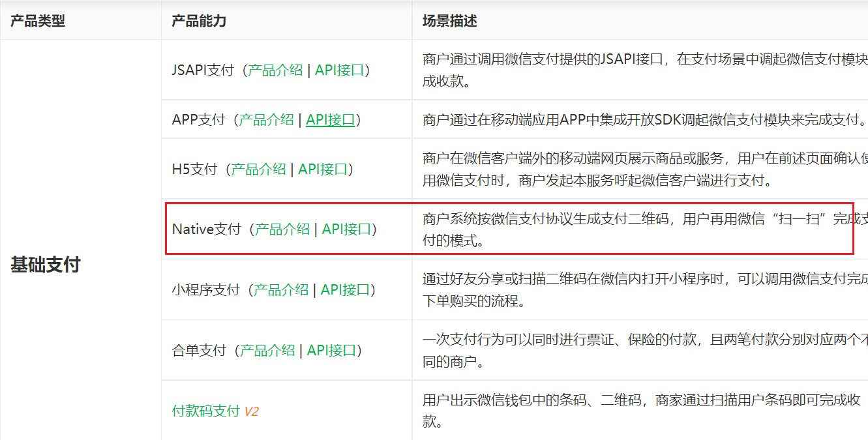Click the 付款码支付 scene description text
868x440 pixels.
coord(643,411)
